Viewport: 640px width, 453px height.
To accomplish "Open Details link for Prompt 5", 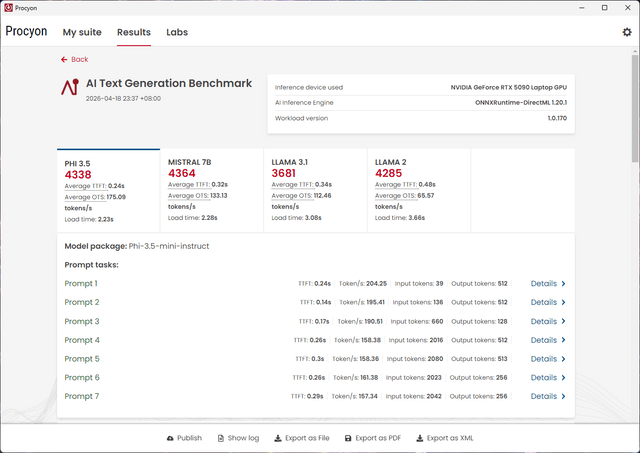I will 544,359.
